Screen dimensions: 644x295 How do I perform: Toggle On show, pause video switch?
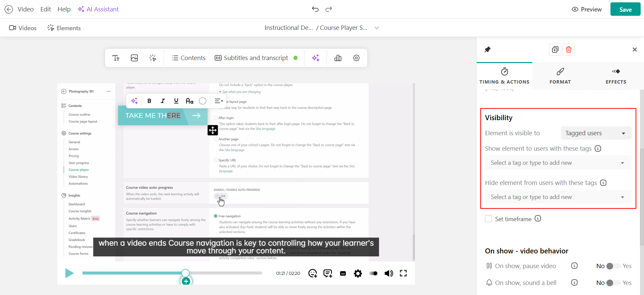(x=613, y=266)
